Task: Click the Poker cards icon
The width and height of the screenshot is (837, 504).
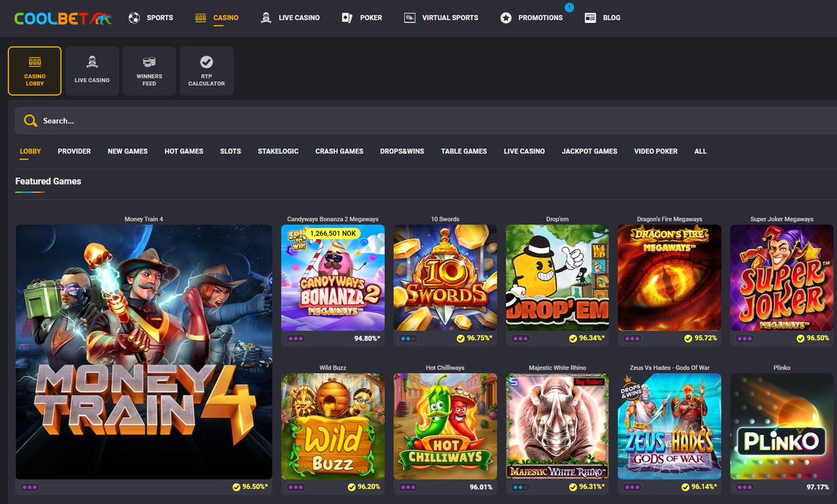Action: [347, 17]
